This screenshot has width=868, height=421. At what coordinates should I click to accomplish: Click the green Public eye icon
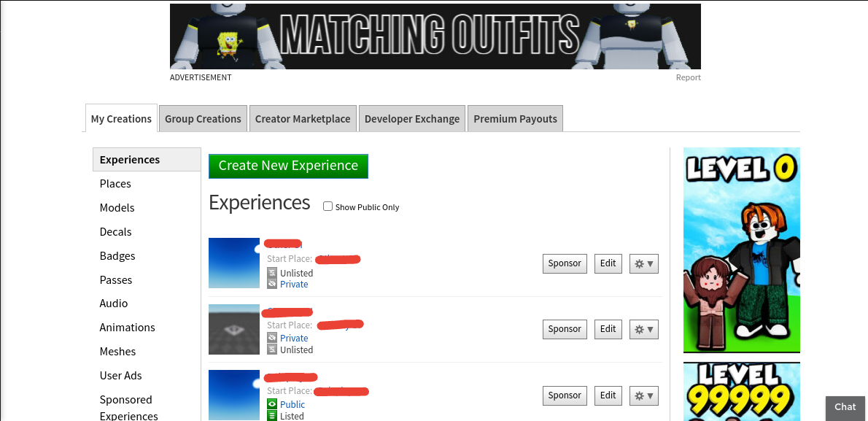click(x=272, y=404)
